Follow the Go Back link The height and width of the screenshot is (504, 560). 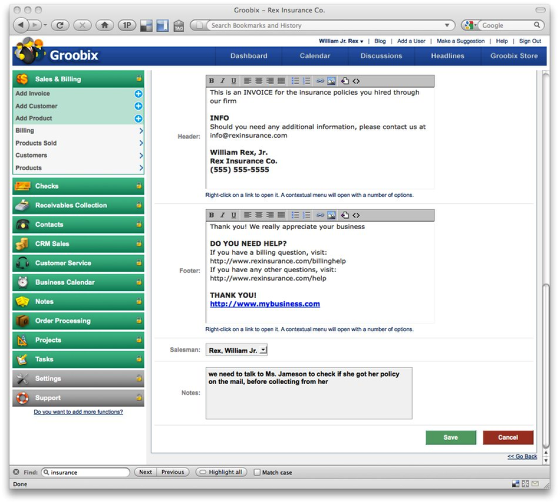click(522, 456)
